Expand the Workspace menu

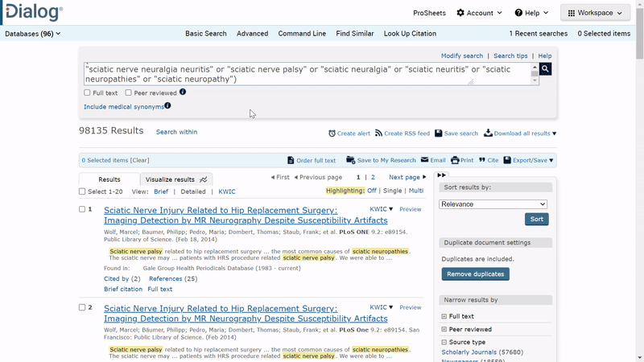pyautogui.click(x=595, y=13)
